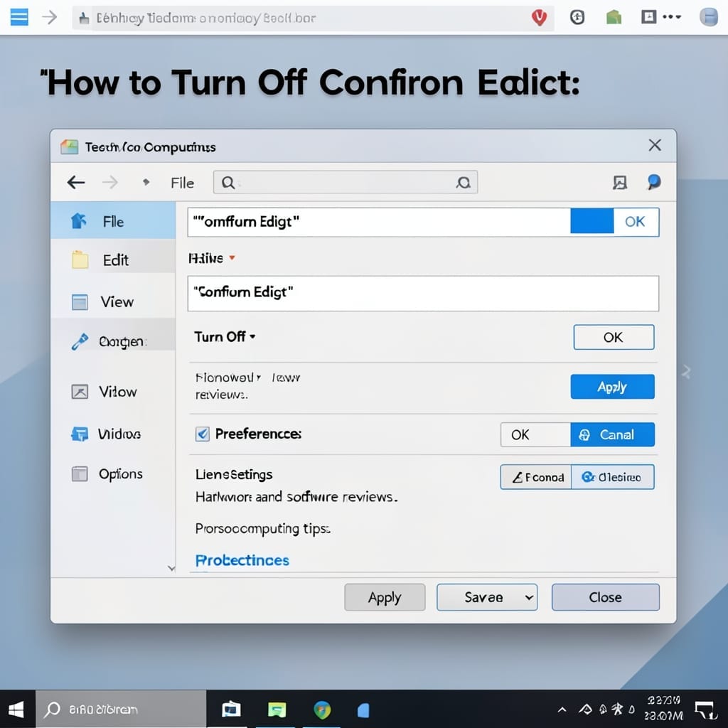
Task: Select Vidros in the sidebar
Action: pos(113,434)
